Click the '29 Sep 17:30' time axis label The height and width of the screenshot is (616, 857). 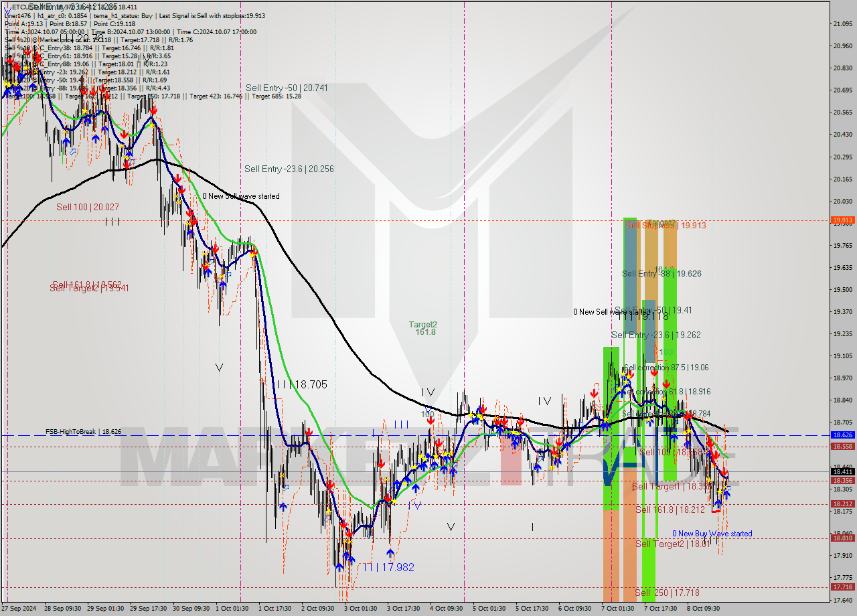point(149,609)
